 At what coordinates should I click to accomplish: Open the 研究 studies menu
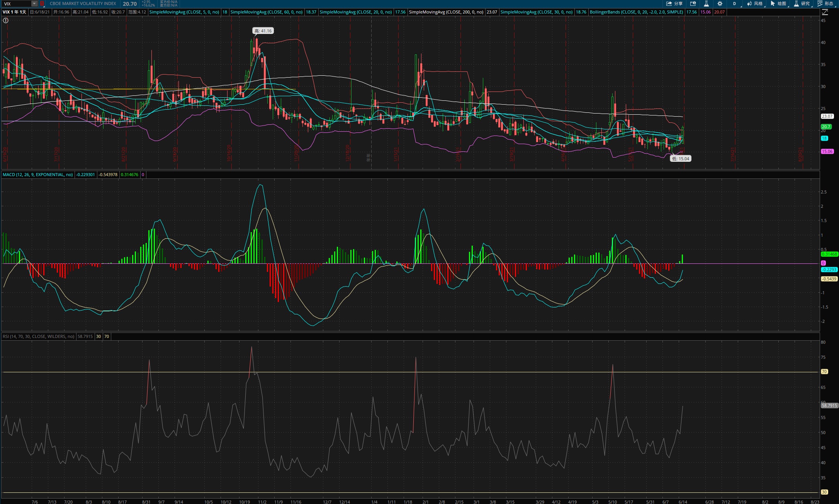(802, 3)
